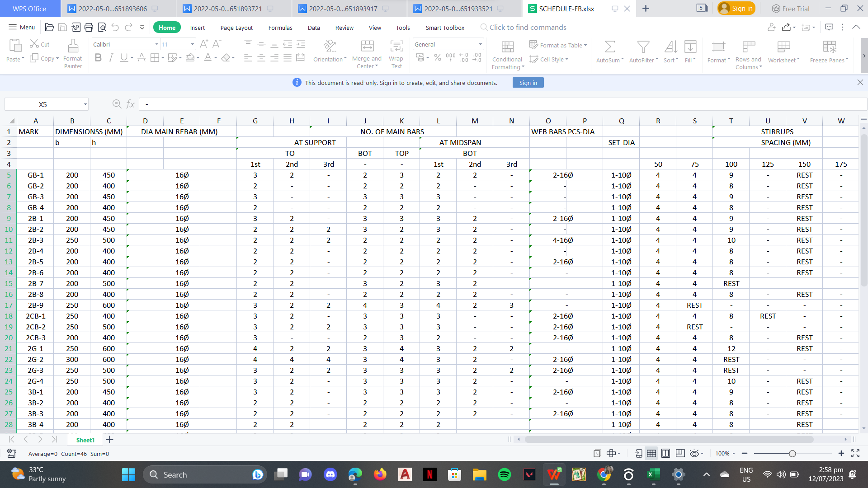Open the font name Calibri dropdown
This screenshot has width=868, height=488.
156,44
